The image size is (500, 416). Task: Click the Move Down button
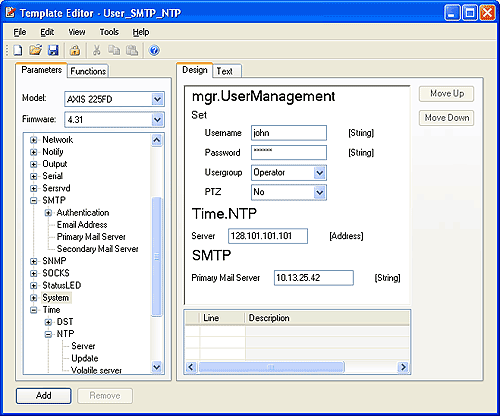(446, 118)
